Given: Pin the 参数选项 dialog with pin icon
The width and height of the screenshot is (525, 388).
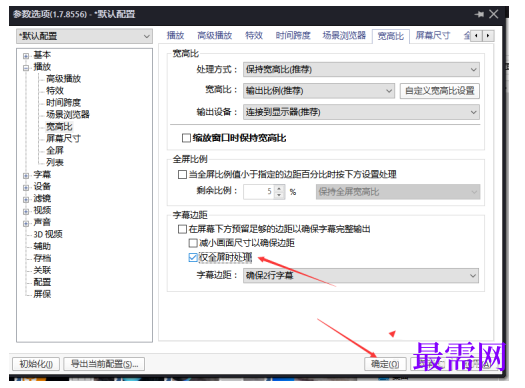Looking at the screenshot, I should pos(479,14).
